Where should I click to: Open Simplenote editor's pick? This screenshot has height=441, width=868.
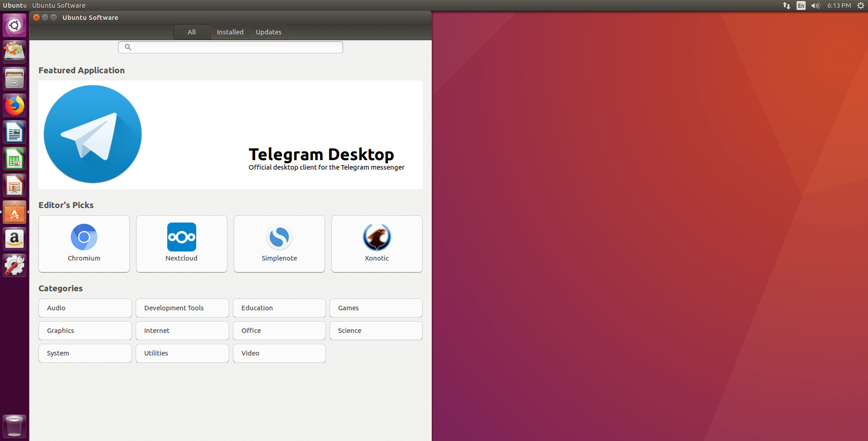pyautogui.click(x=279, y=244)
